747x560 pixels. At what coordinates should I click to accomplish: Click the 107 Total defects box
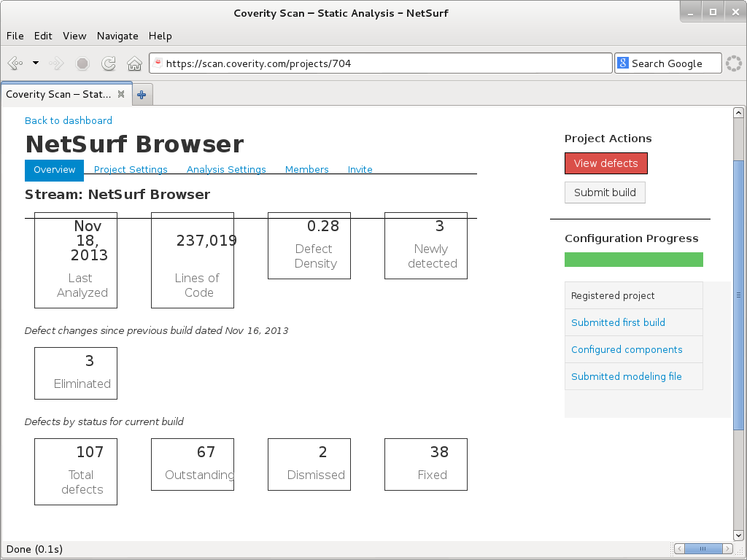76,472
